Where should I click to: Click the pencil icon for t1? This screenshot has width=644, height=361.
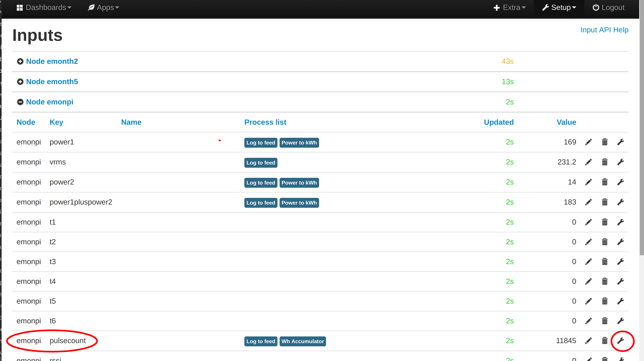pos(589,222)
